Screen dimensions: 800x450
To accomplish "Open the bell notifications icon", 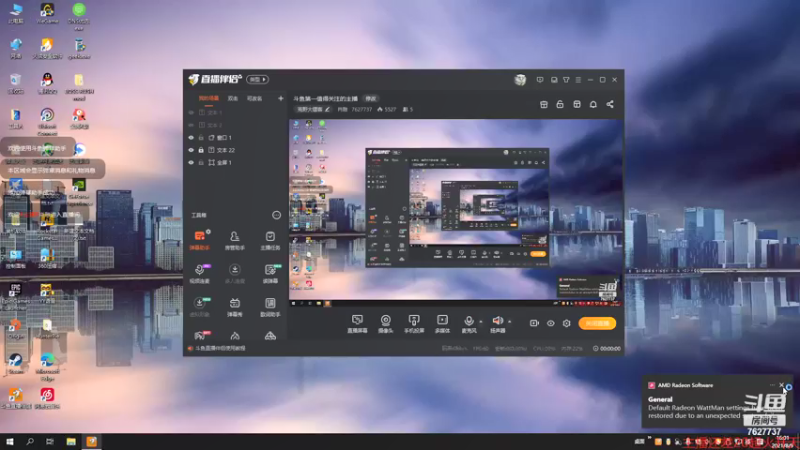I will click(x=593, y=104).
